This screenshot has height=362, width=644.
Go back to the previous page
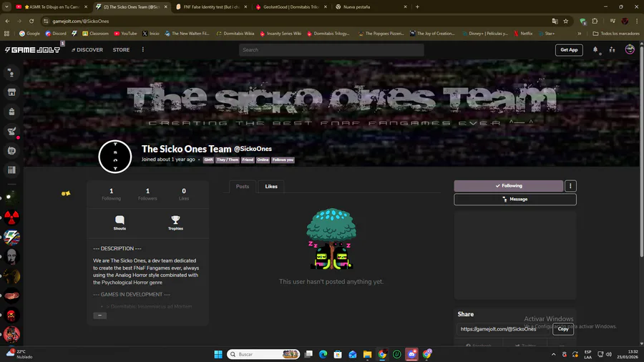coord(7,21)
